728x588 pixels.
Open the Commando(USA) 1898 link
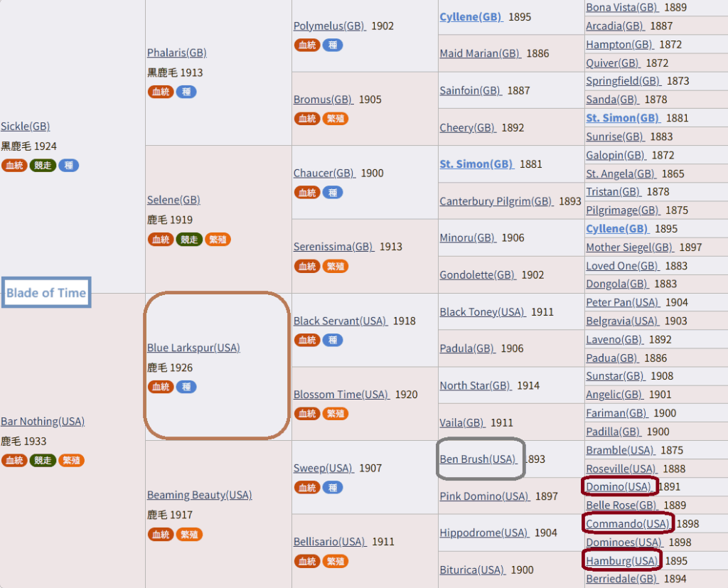(628, 524)
